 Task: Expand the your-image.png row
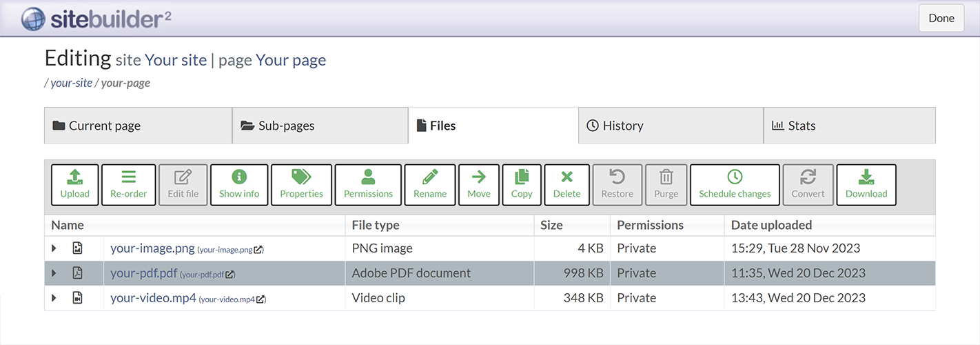click(54, 248)
